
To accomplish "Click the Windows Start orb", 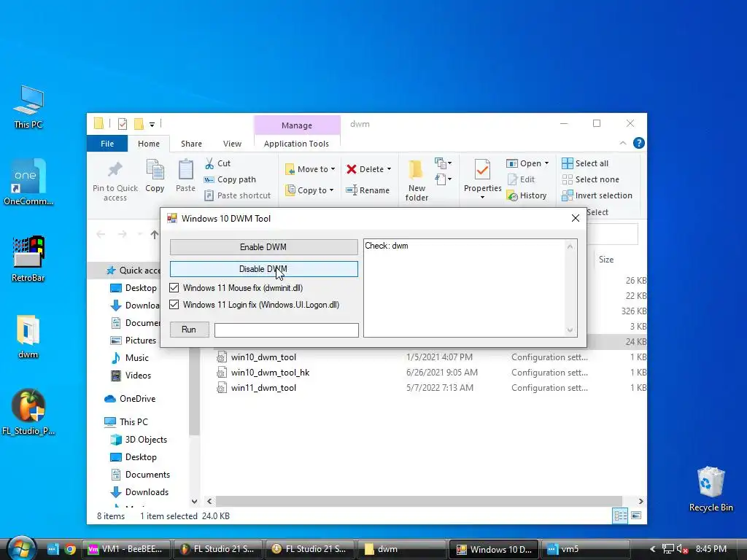I will tap(21, 548).
